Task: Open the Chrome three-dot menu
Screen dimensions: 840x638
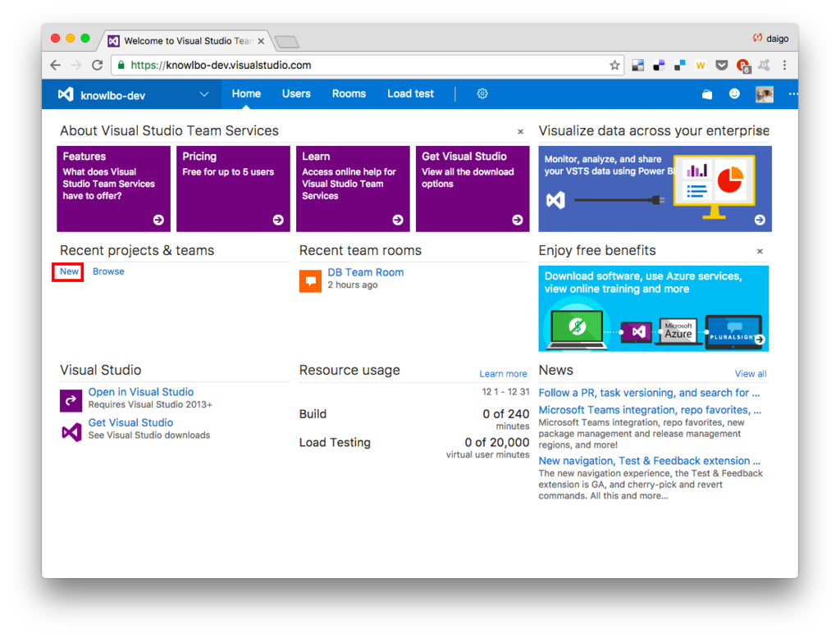Action: pyautogui.click(x=784, y=66)
